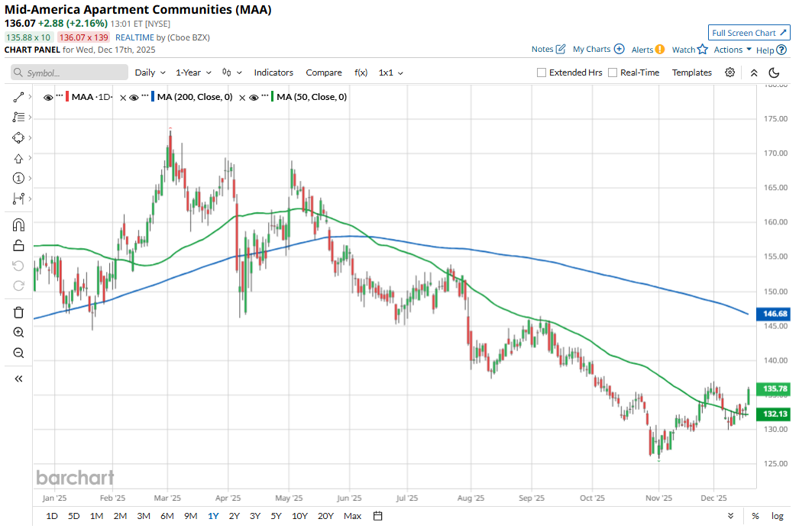Open the date range calendar icon
The height and width of the screenshot is (532, 799).
pyautogui.click(x=377, y=516)
